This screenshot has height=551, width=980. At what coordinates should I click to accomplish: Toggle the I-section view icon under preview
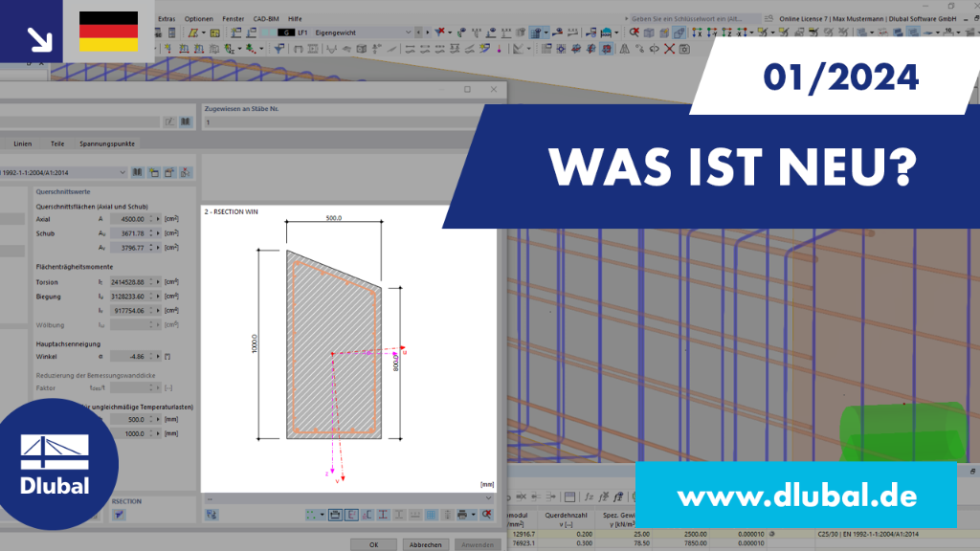pyautogui.click(x=383, y=515)
